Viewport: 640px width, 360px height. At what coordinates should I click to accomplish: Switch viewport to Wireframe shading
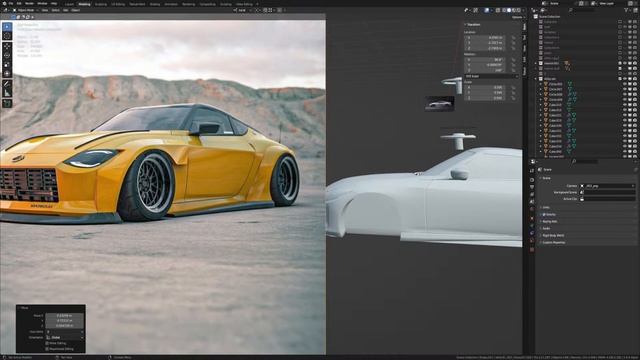pos(504,10)
